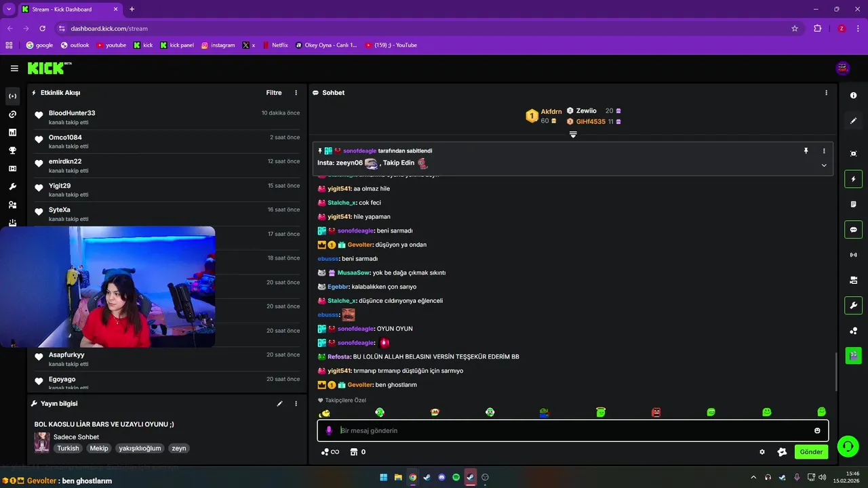The image size is (868, 488).
Task: Open the shop icon showing 0
Action: (x=357, y=452)
